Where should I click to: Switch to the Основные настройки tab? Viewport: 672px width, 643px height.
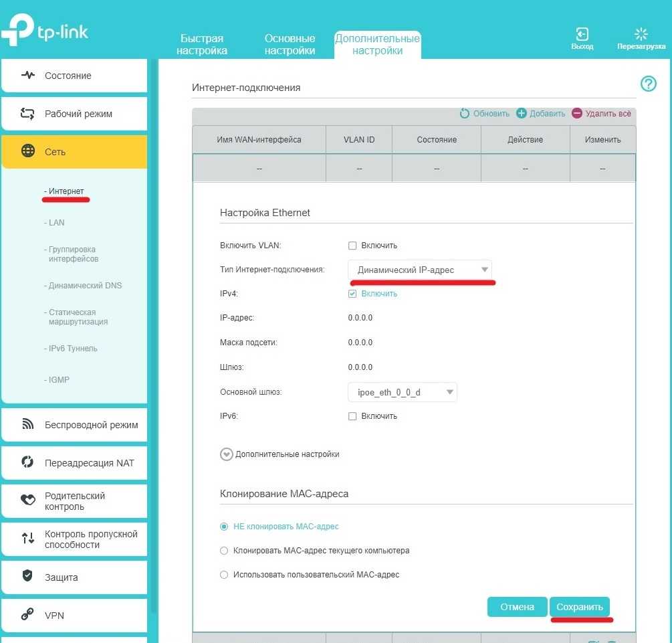pos(290,45)
